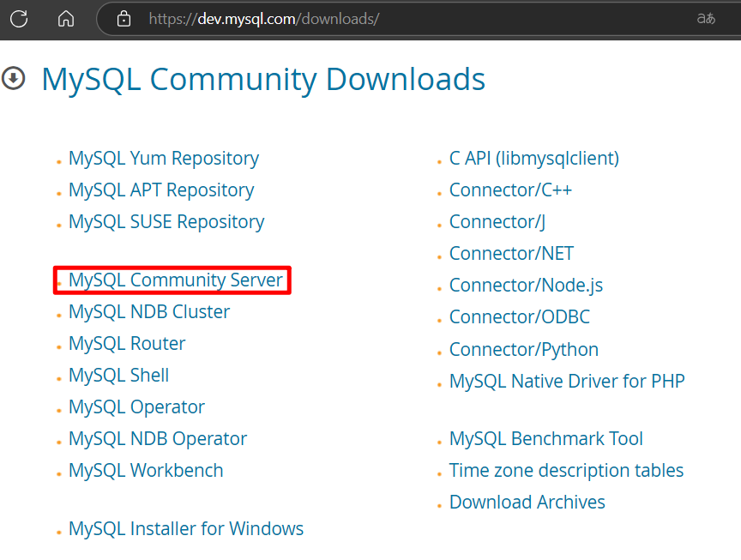View site info via the lock icon
The image size is (741, 560).
coord(123,19)
